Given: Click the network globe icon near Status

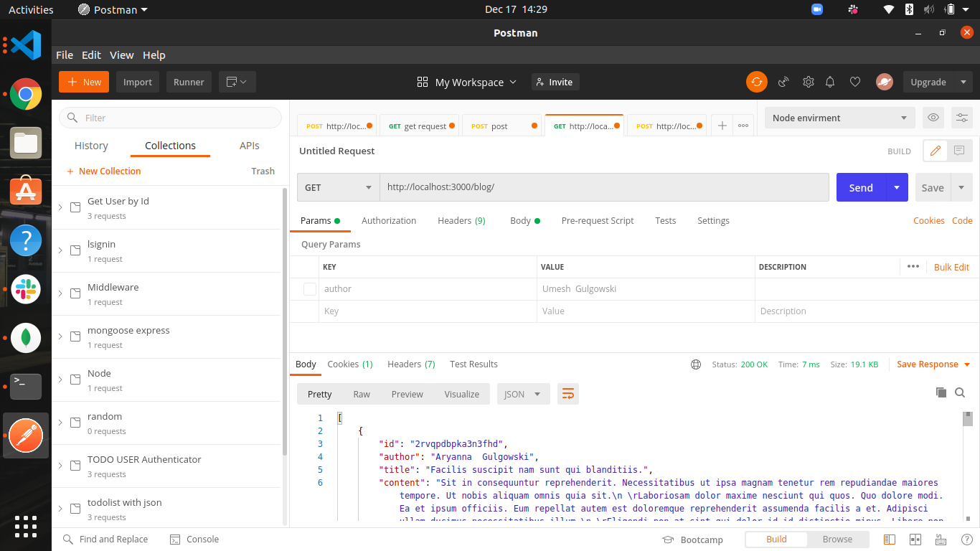Looking at the screenshot, I should point(695,364).
